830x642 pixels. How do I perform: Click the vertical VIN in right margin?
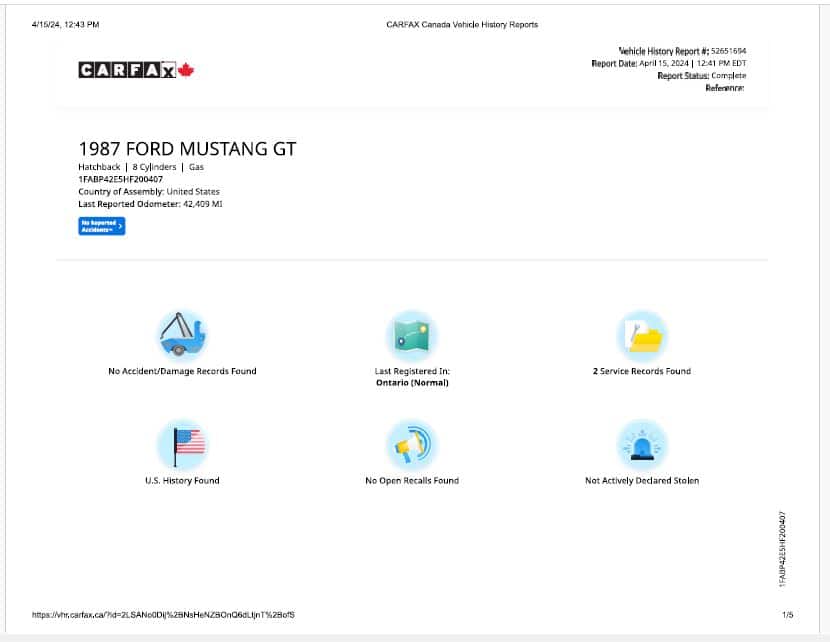(782, 549)
